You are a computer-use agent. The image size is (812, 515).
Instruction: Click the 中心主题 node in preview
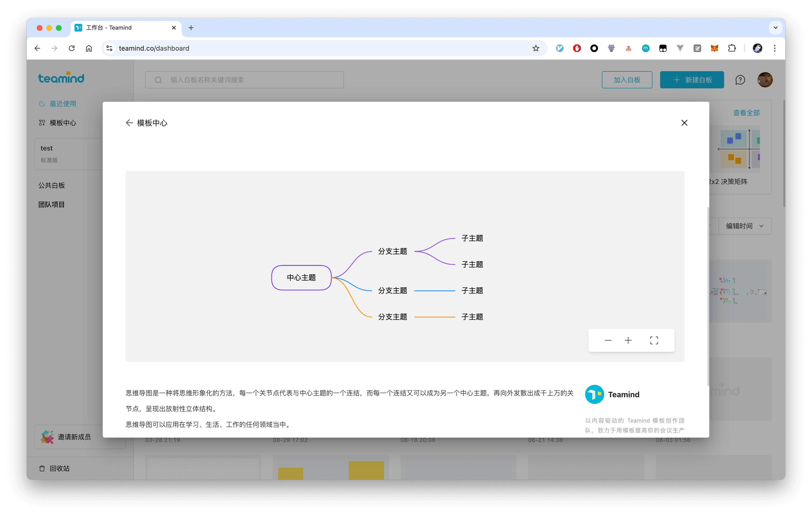tap(301, 278)
